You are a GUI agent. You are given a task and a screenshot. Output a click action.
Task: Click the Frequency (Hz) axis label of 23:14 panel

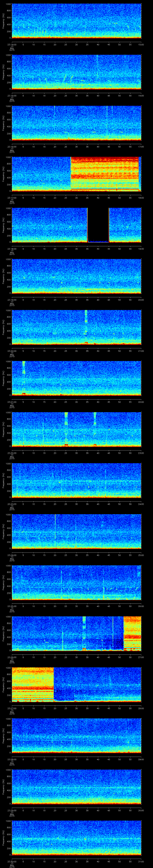click(3, 21)
